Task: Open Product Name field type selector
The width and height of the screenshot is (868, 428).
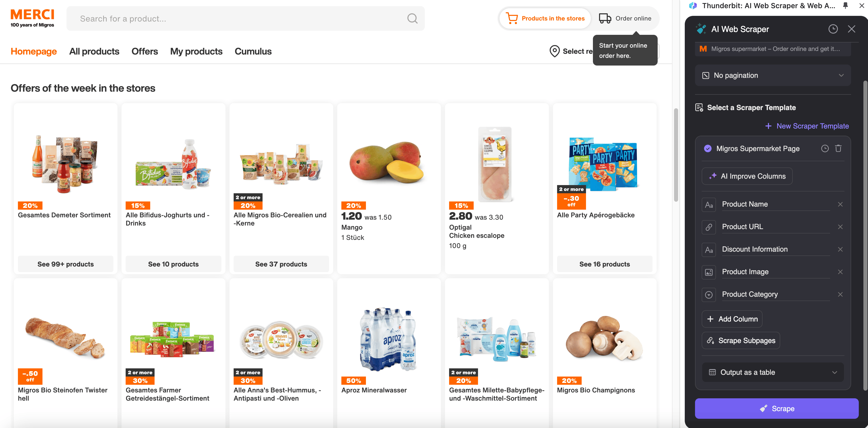Action: (x=709, y=205)
